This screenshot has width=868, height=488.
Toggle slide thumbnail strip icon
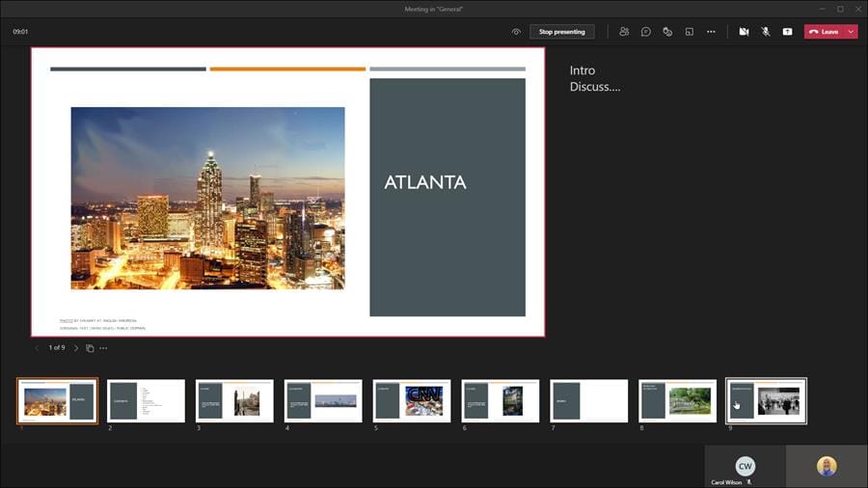click(90, 348)
